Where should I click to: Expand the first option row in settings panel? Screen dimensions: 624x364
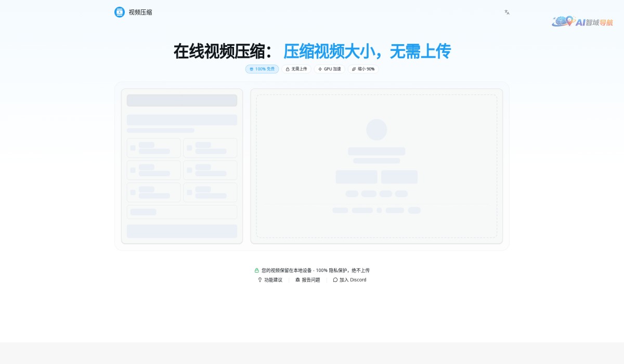[153, 148]
